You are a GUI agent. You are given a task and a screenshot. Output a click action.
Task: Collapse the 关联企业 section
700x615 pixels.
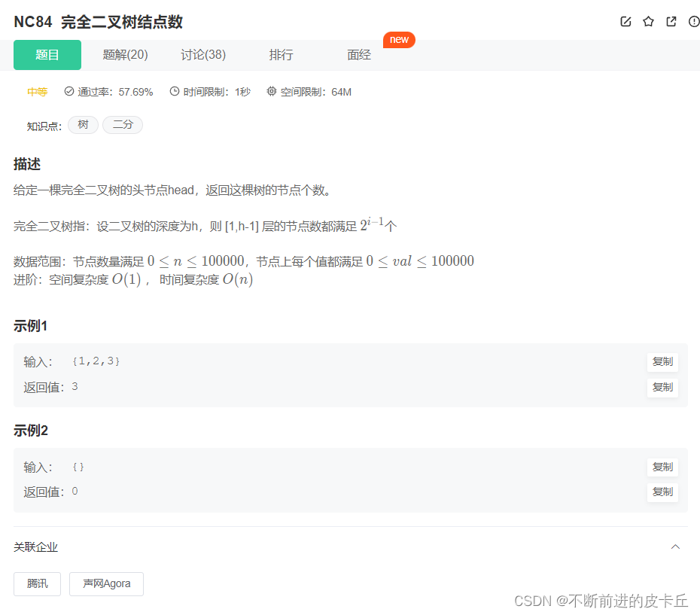pyautogui.click(x=677, y=546)
